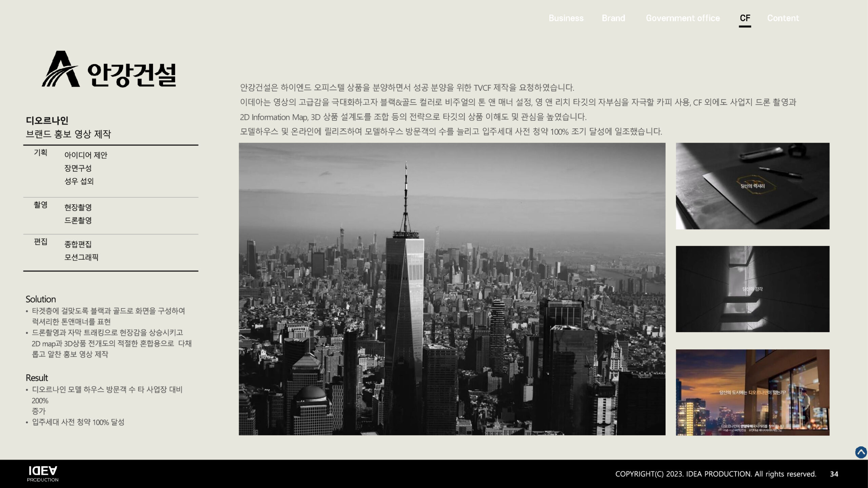Open the Government office tab
The image size is (868, 488).
pyautogui.click(x=683, y=18)
